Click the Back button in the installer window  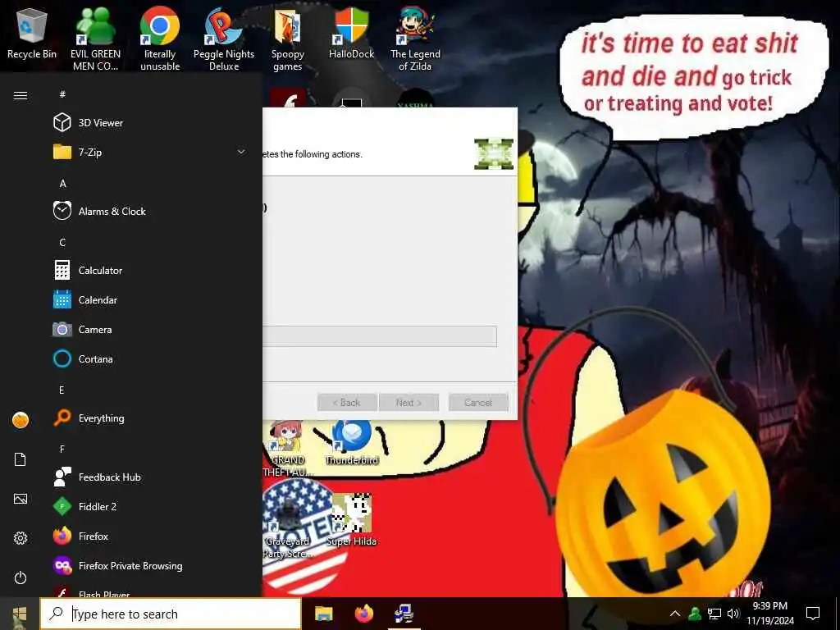[347, 402]
